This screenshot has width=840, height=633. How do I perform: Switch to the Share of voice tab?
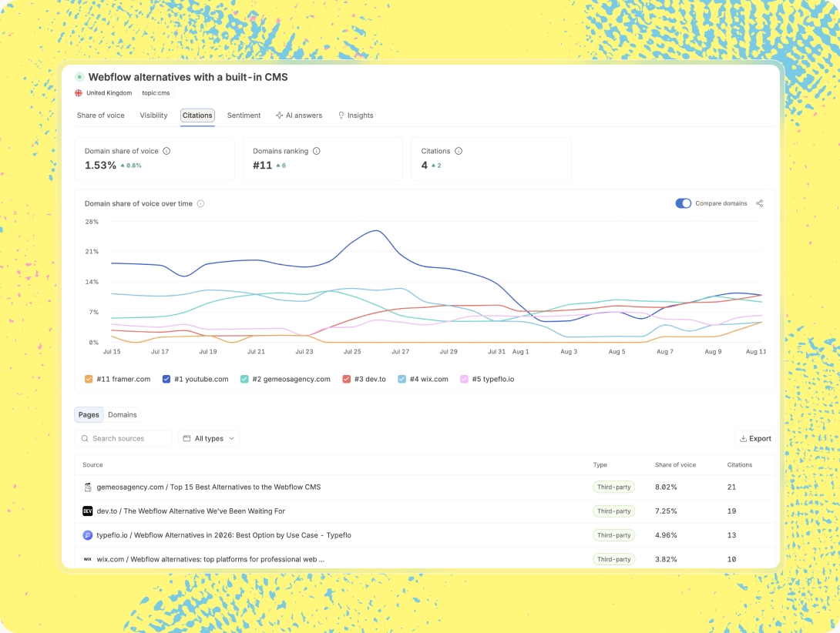[x=101, y=116]
